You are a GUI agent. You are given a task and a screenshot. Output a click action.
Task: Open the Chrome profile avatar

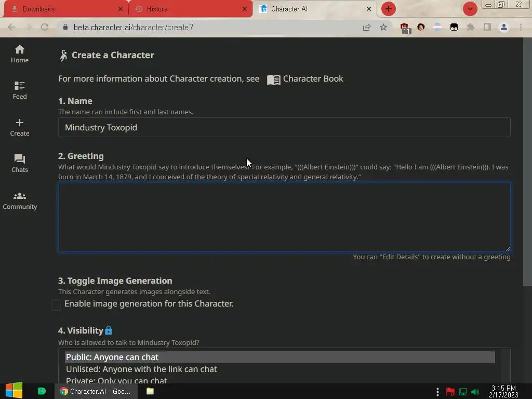[x=504, y=27]
